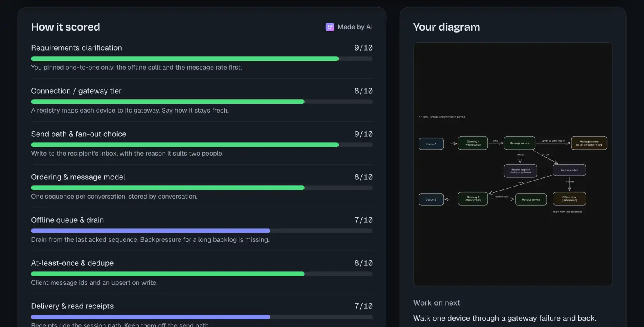The image size is (644, 327).
Task: Click the "Work on next" subheading
Action: pos(437,303)
